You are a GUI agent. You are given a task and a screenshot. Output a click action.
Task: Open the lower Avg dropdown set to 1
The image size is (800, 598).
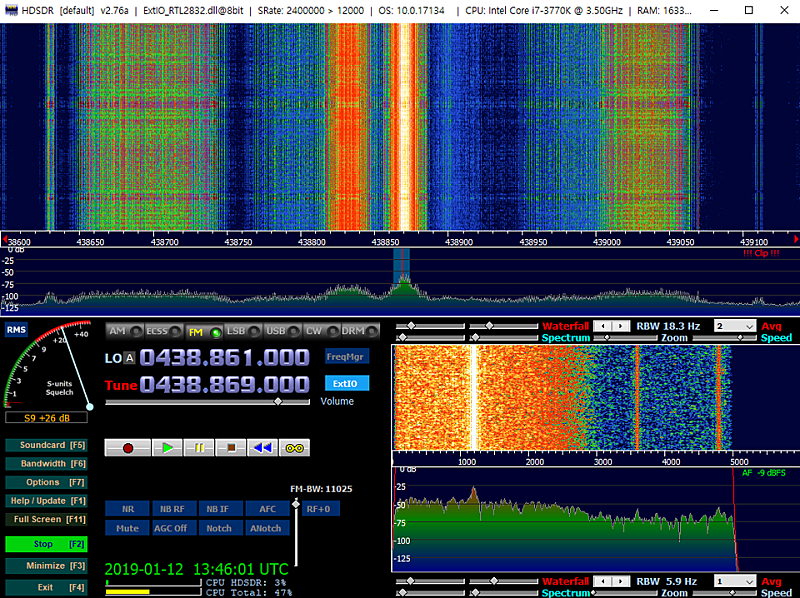[x=734, y=581]
